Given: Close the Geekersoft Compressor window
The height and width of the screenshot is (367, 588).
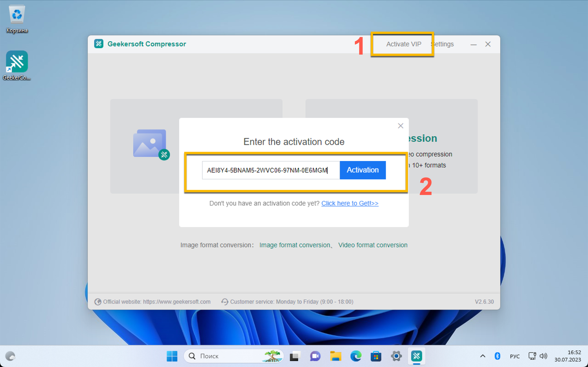Looking at the screenshot, I should (488, 44).
